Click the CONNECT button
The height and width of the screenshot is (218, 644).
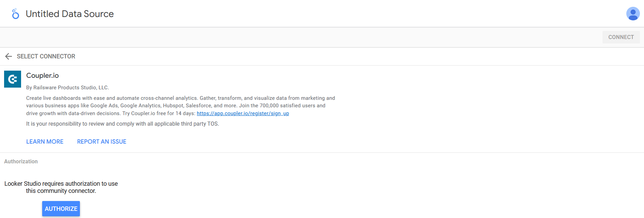point(621,37)
